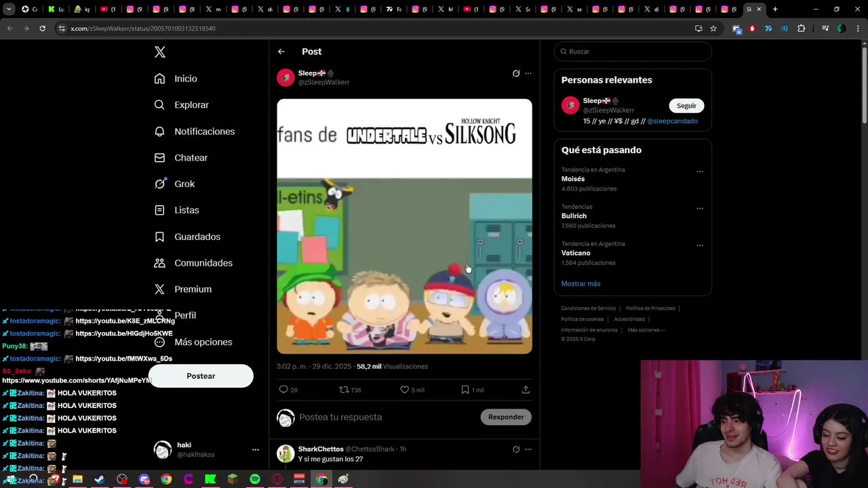Screen dimensions: 868x488
Task: Click Seguir to follow Sleep
Action: pos(686,106)
